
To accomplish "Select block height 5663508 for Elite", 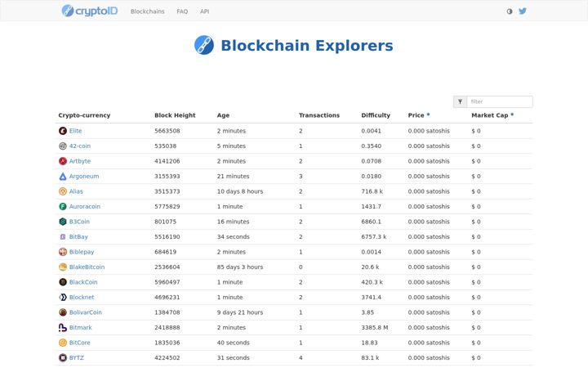I will [x=167, y=131].
